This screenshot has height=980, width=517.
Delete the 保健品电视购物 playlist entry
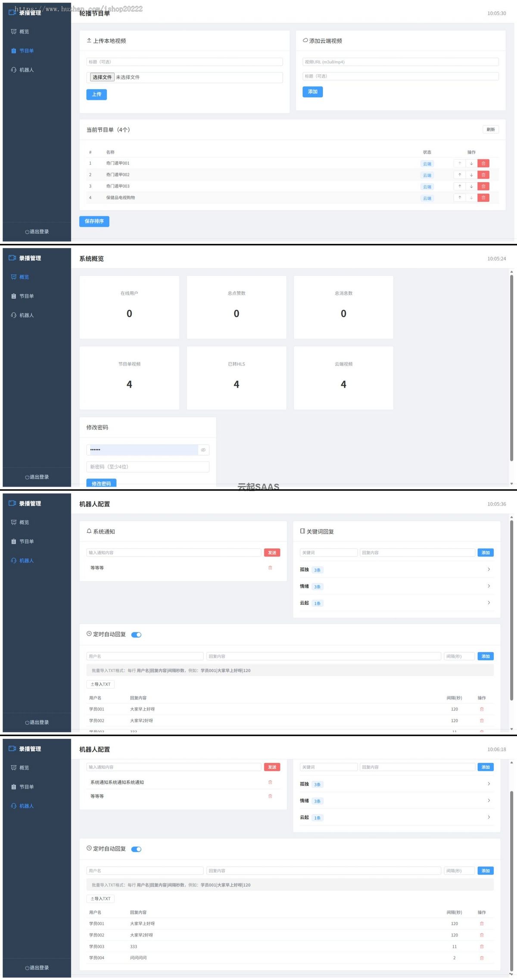pos(483,198)
